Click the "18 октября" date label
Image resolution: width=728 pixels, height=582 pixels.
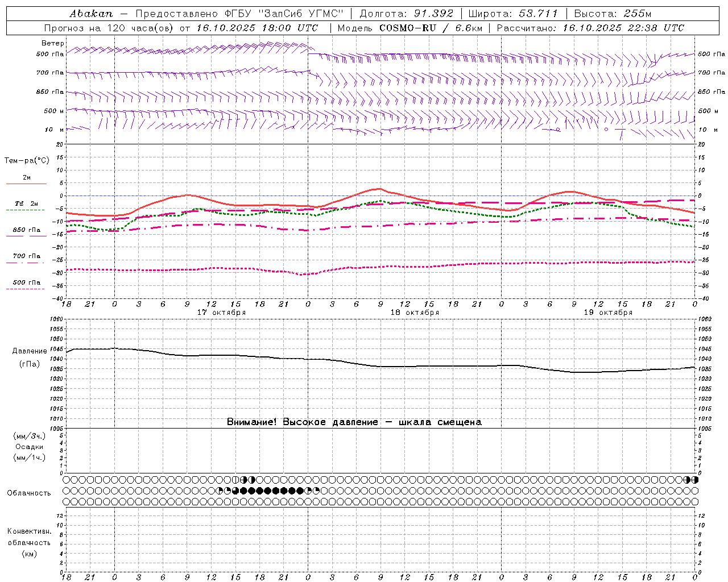(x=415, y=313)
